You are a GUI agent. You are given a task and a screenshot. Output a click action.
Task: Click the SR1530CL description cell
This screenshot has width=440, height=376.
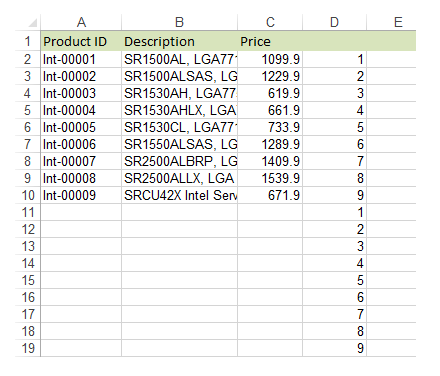(x=179, y=127)
